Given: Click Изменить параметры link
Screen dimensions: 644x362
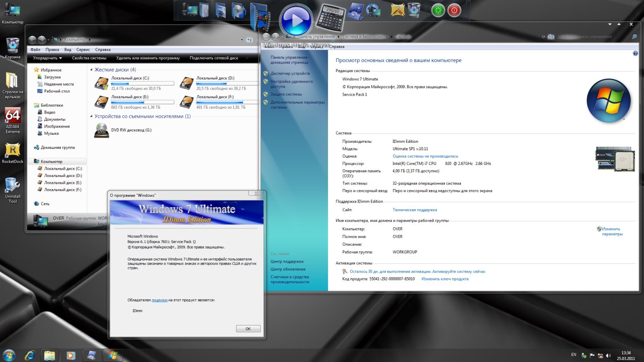Looking at the screenshot, I should tap(612, 231).
